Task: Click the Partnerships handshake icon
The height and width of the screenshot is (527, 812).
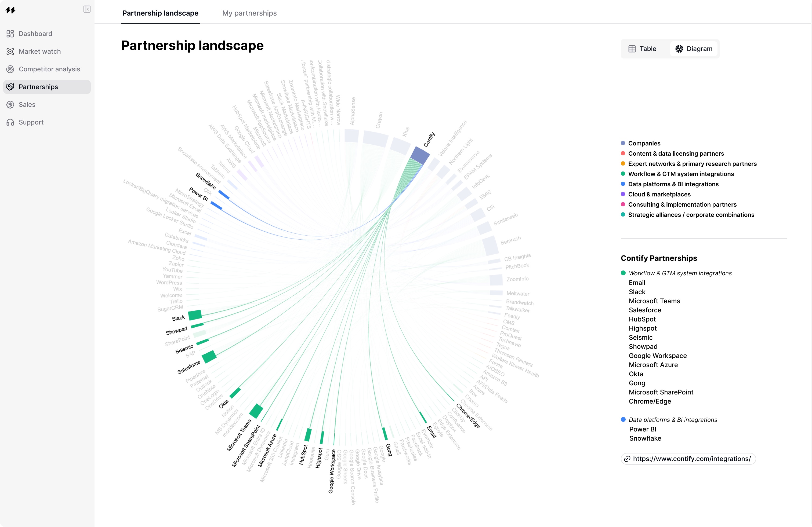Action: pyautogui.click(x=10, y=87)
